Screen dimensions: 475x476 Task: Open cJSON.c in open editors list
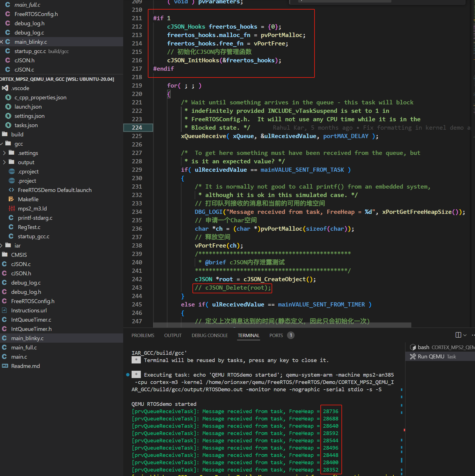coord(24,70)
